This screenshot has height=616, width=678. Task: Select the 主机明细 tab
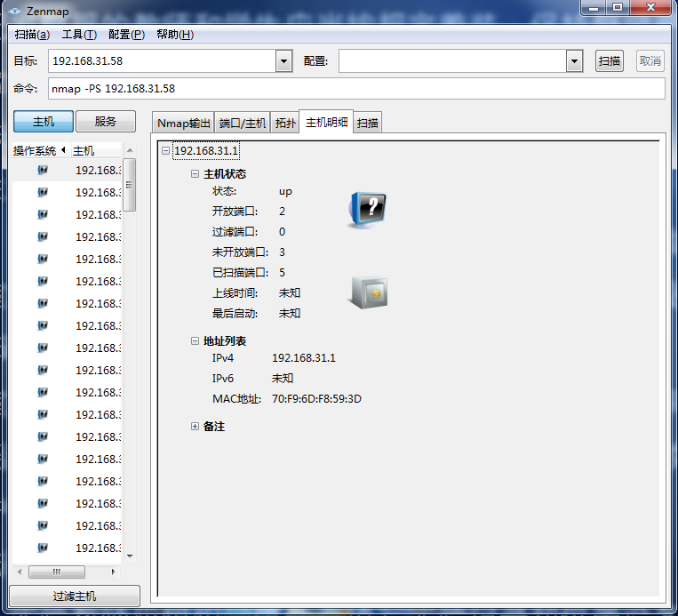[x=326, y=122]
